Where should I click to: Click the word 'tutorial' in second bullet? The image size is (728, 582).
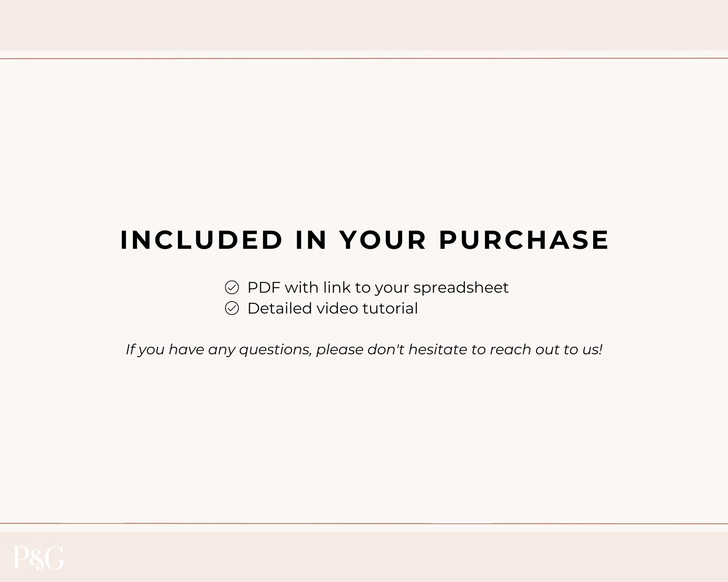[390, 308]
